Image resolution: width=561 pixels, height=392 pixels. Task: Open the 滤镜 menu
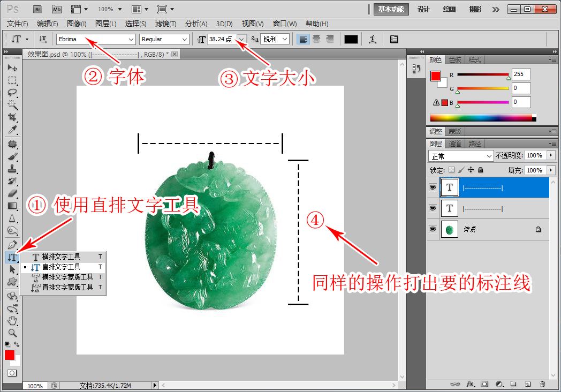tap(165, 24)
